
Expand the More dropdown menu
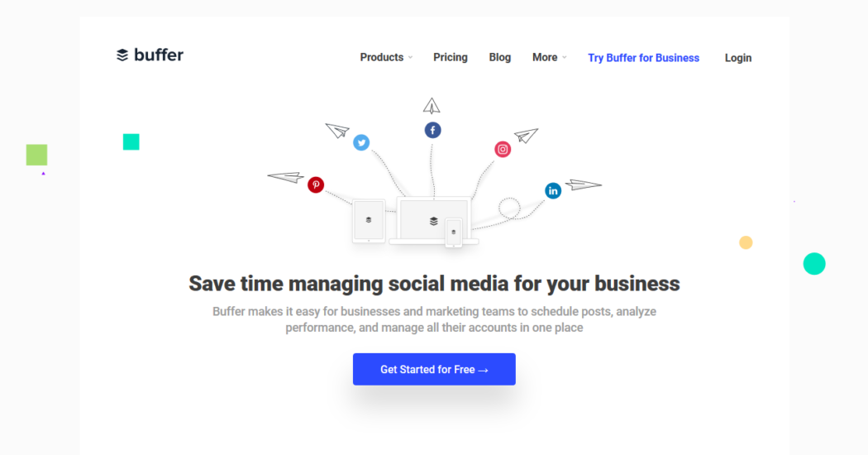pyautogui.click(x=549, y=58)
